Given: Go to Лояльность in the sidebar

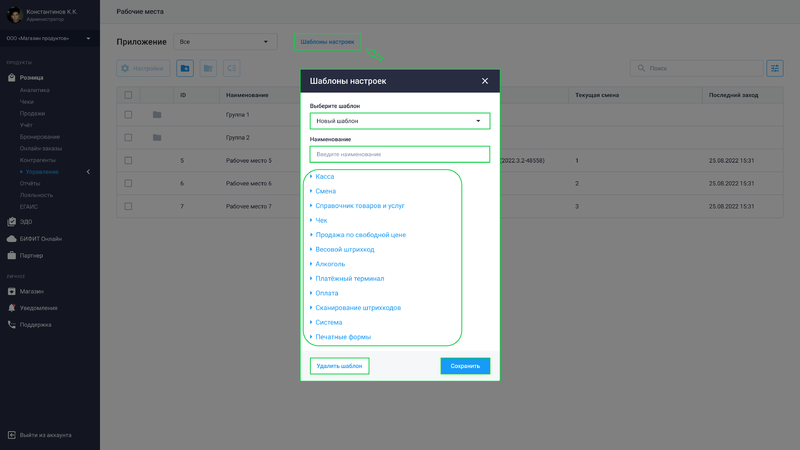Looking at the screenshot, I should 36,195.
